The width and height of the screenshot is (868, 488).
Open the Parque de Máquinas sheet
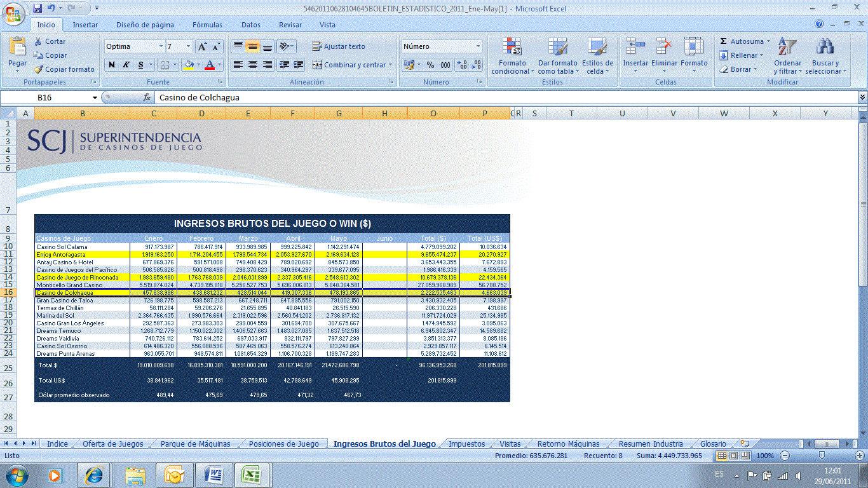pos(195,444)
